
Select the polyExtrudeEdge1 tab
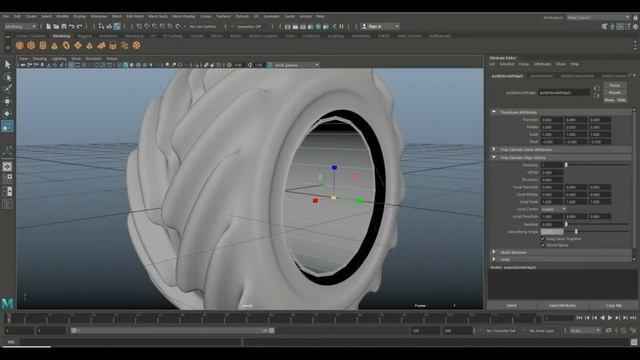click(507, 76)
